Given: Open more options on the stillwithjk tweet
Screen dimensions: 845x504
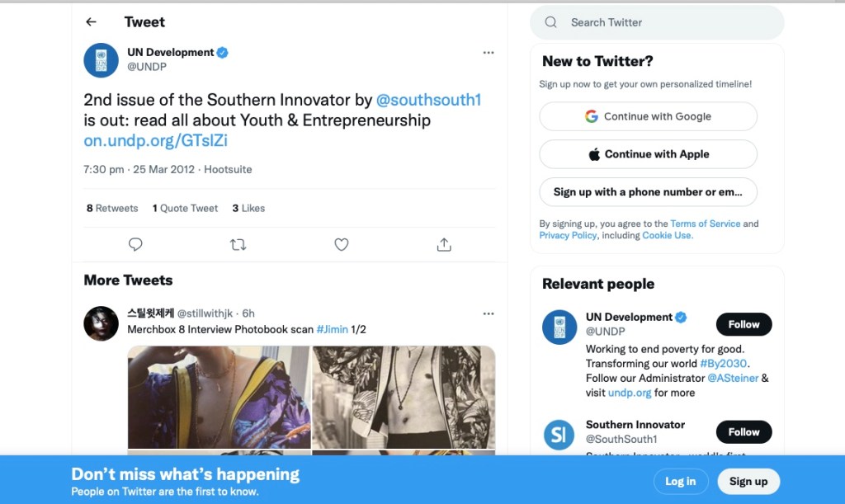Looking at the screenshot, I should (489, 313).
